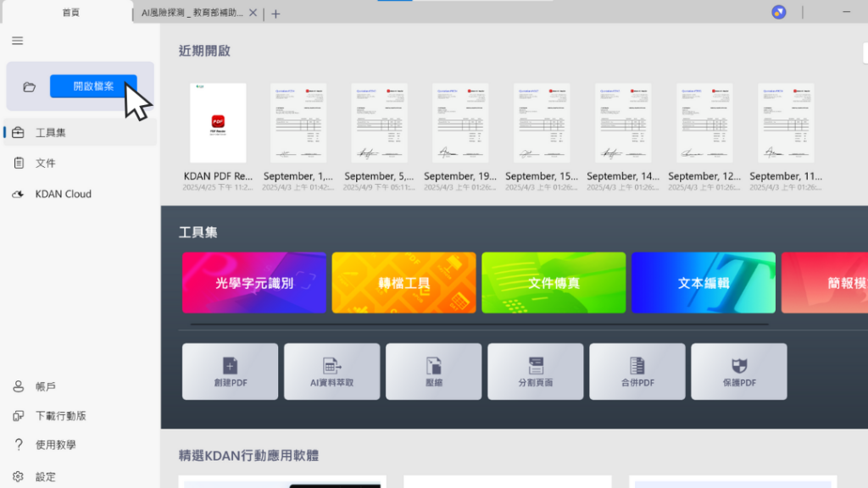Viewport: 868px width, 488px height.
Task: Select 工具集 in the sidebar
Action: click(81, 133)
